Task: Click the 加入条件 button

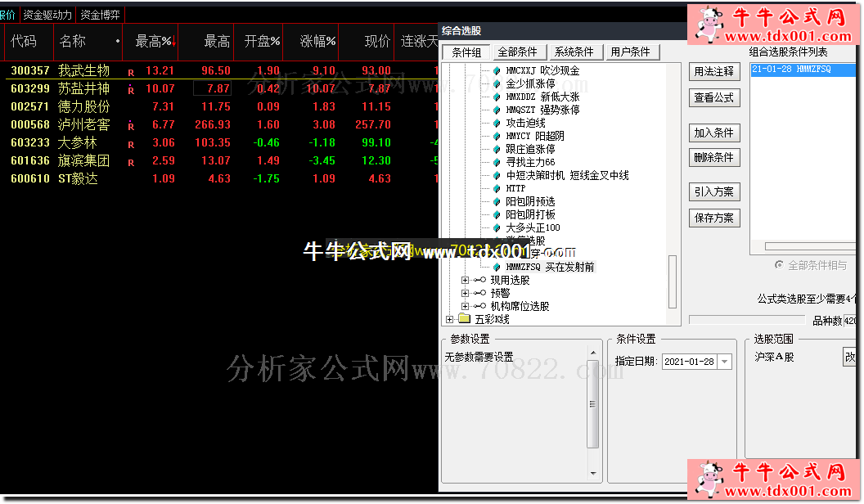Action: point(714,133)
